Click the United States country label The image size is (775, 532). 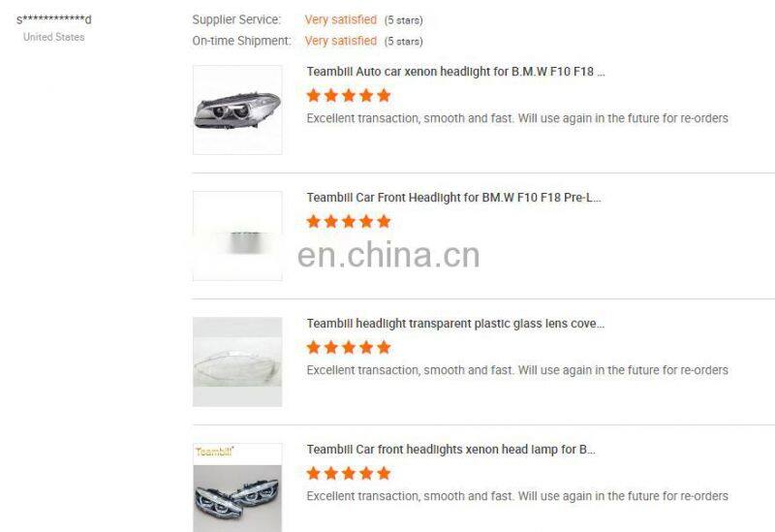coord(54,37)
